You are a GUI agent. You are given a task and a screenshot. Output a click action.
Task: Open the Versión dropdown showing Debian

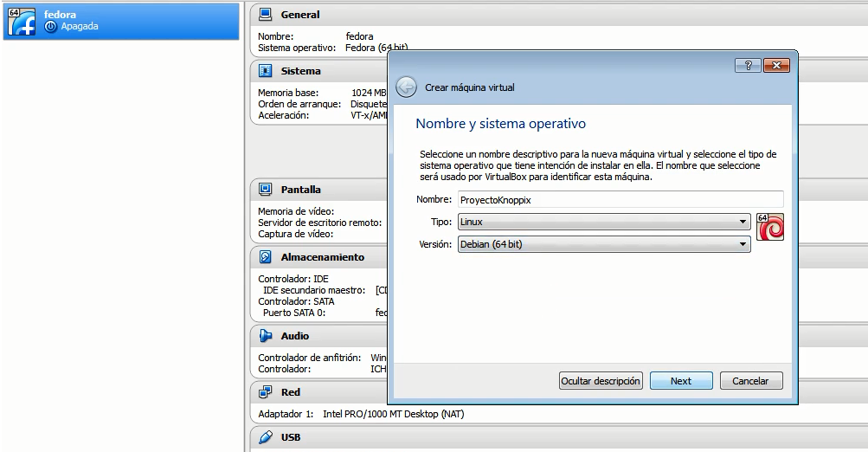coord(604,244)
